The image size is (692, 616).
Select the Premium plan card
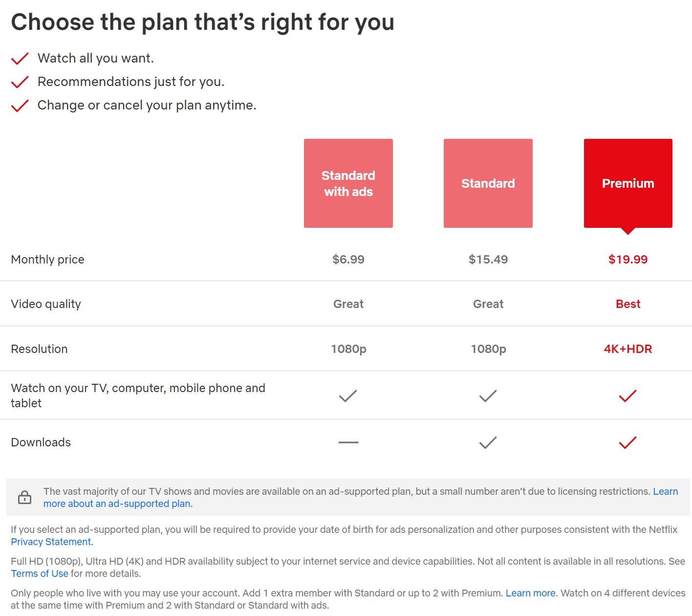pos(628,183)
